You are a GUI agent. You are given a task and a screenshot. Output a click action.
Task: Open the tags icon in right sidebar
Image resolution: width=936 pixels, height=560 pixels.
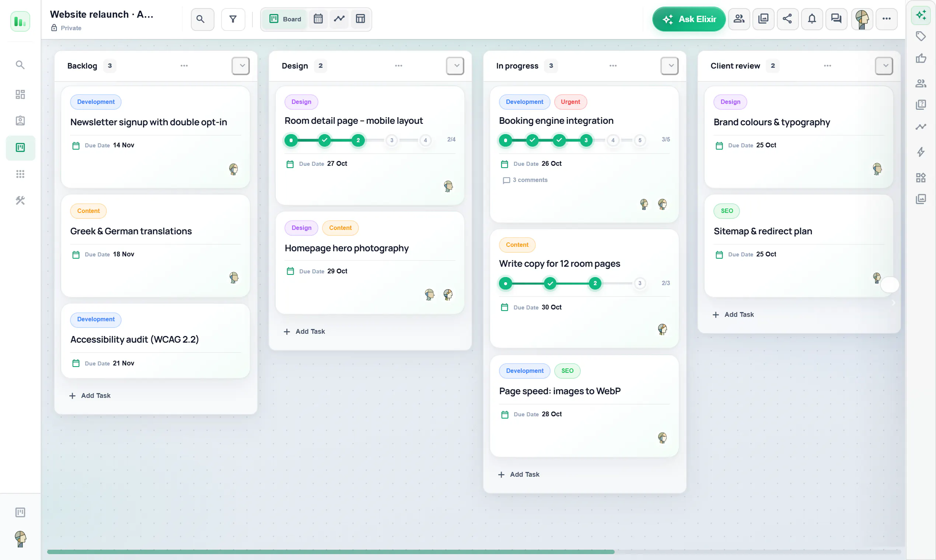[x=921, y=36]
